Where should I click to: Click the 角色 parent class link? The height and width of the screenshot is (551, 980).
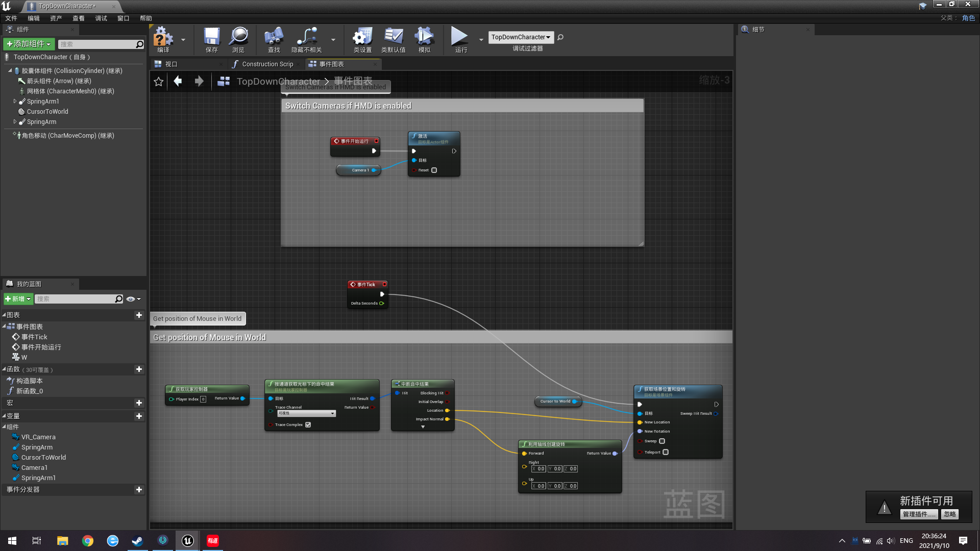[x=968, y=18]
